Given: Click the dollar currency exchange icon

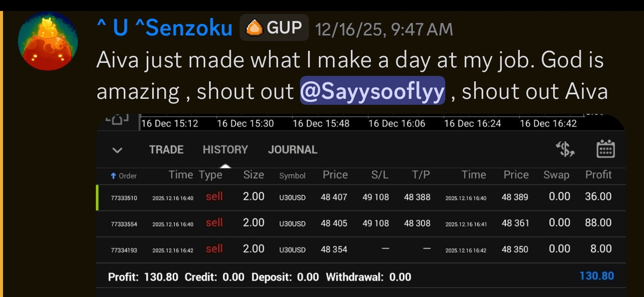Looking at the screenshot, I should (x=566, y=149).
